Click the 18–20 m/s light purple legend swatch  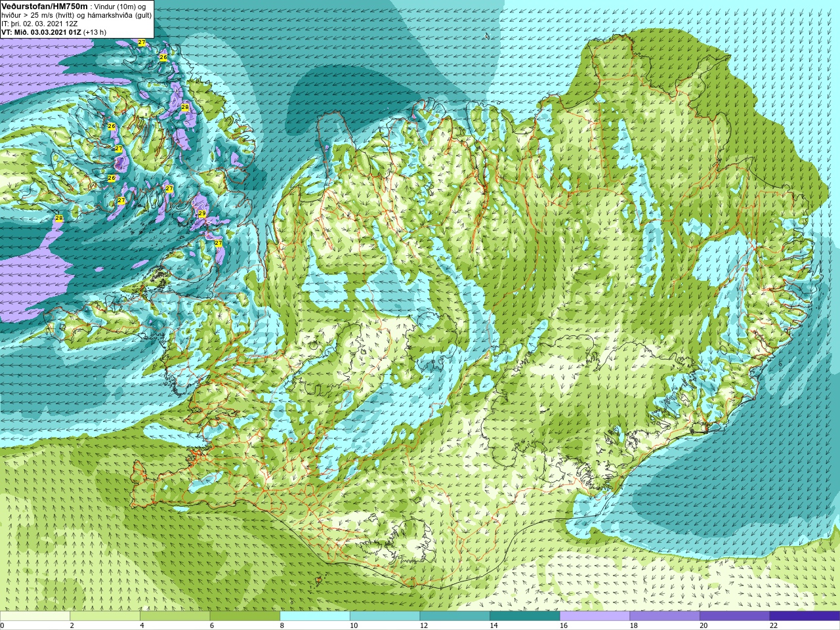665,616
